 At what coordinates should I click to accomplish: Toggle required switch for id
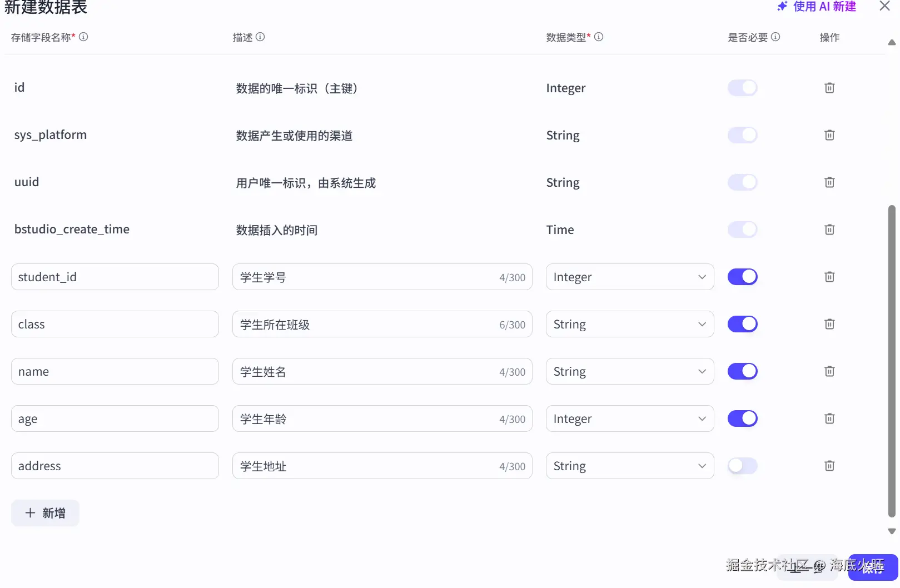pyautogui.click(x=743, y=88)
